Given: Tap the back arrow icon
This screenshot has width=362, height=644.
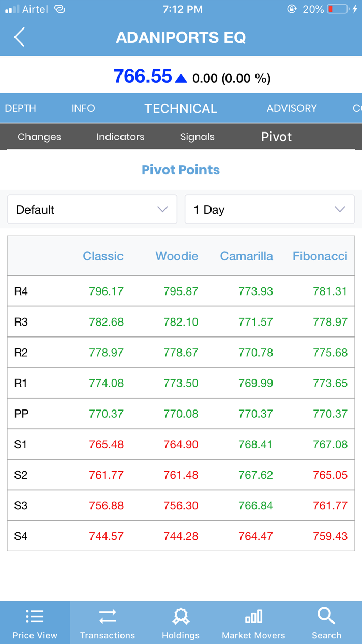Looking at the screenshot, I should [x=19, y=37].
